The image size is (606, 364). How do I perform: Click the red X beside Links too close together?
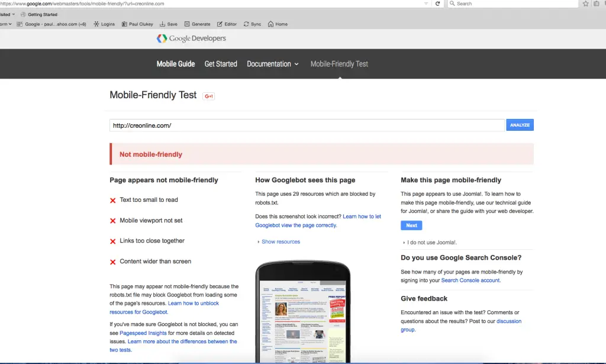(113, 241)
